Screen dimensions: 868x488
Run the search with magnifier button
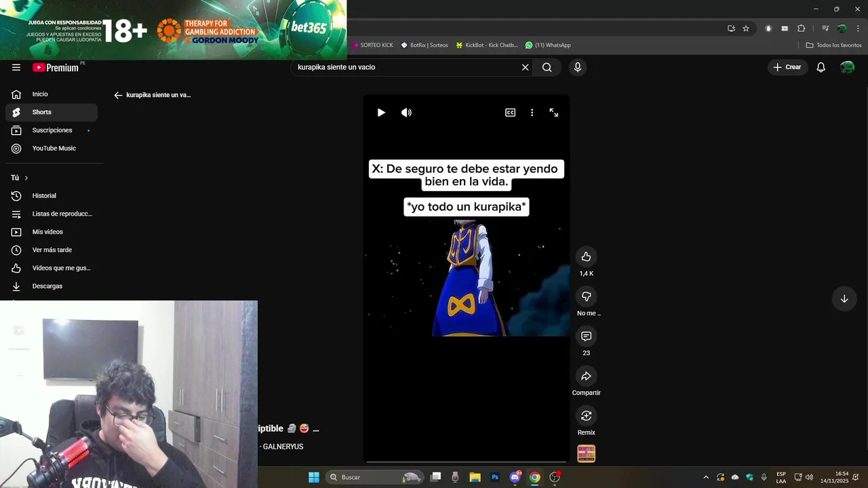point(547,67)
